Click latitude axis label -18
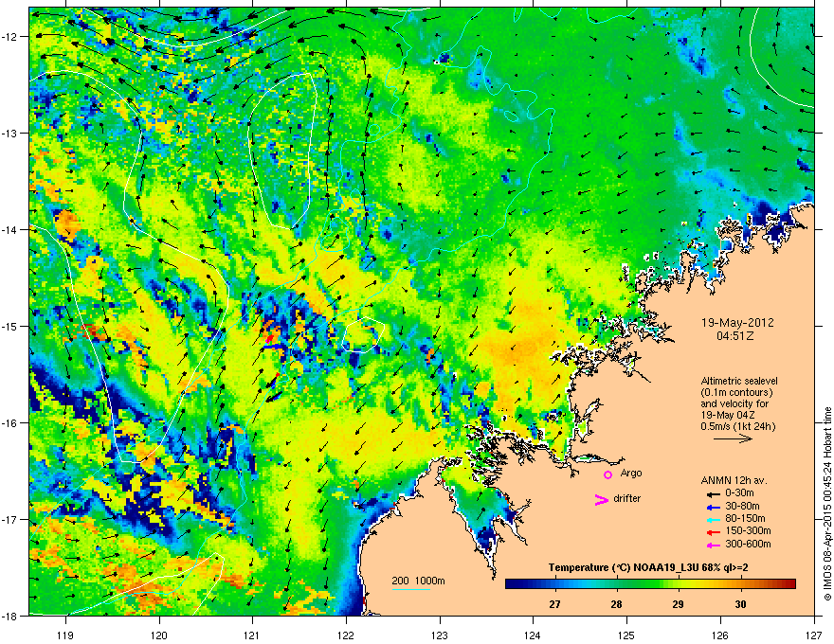 click(x=10, y=616)
